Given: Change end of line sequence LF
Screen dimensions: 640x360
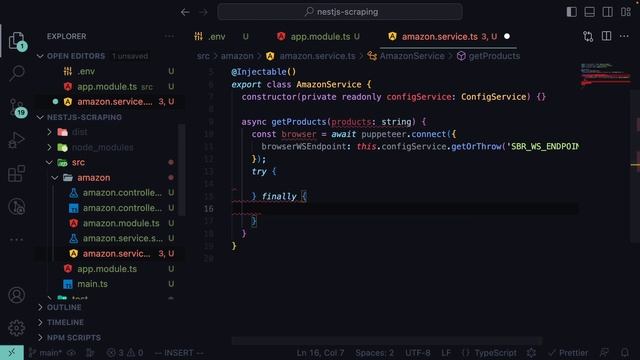Looking at the screenshot, I should tap(446, 353).
